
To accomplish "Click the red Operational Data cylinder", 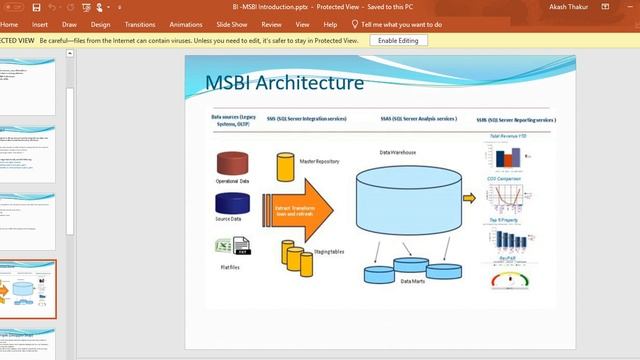I will (x=232, y=163).
